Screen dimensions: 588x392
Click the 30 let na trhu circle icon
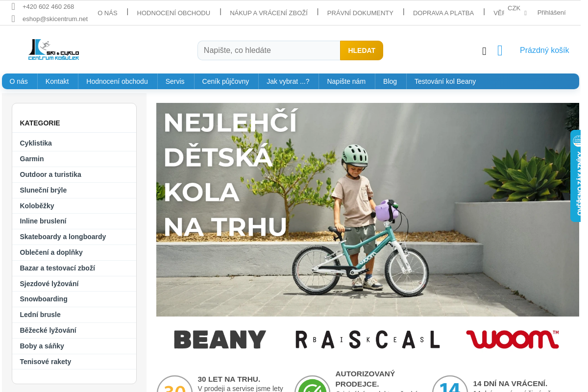[174, 384]
